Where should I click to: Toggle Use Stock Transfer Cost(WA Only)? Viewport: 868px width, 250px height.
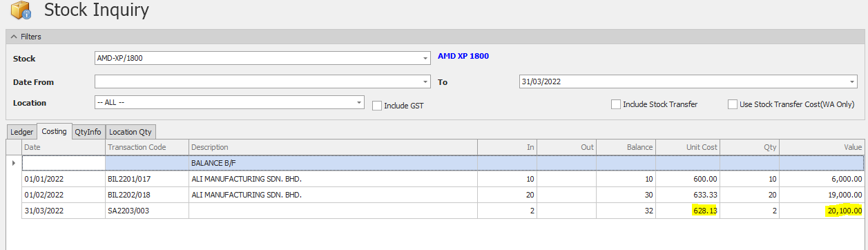733,104
